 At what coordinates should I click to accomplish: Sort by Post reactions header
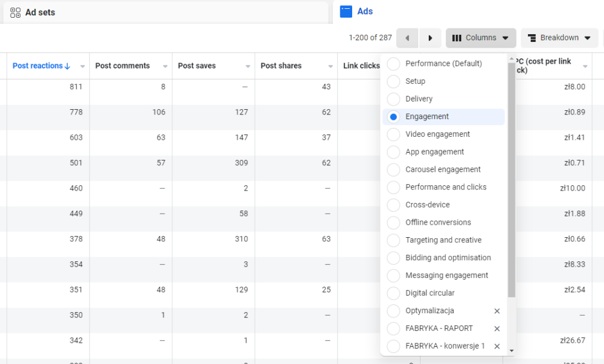[x=41, y=66]
